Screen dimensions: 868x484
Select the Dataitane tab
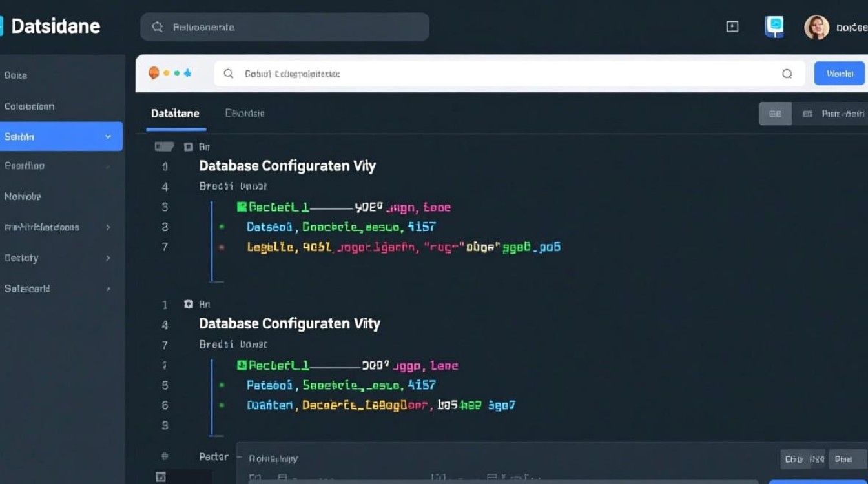(x=175, y=114)
